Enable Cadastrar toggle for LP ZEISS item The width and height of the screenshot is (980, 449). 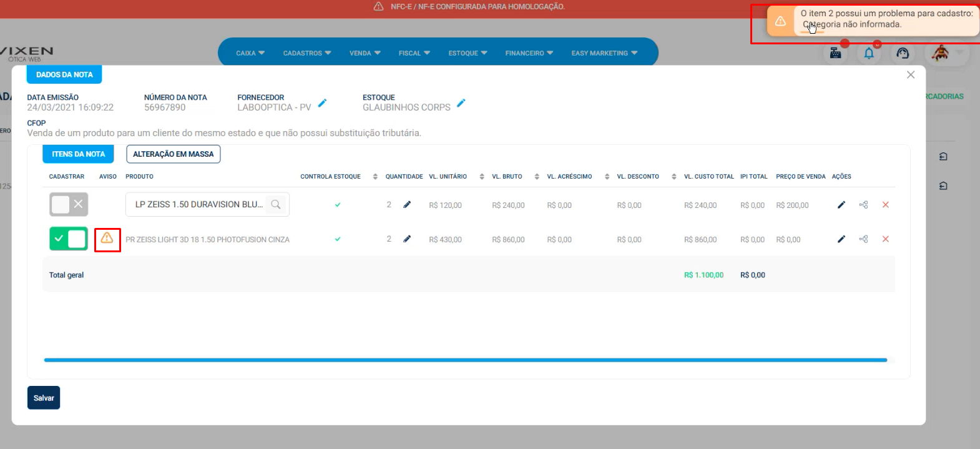[69, 204]
